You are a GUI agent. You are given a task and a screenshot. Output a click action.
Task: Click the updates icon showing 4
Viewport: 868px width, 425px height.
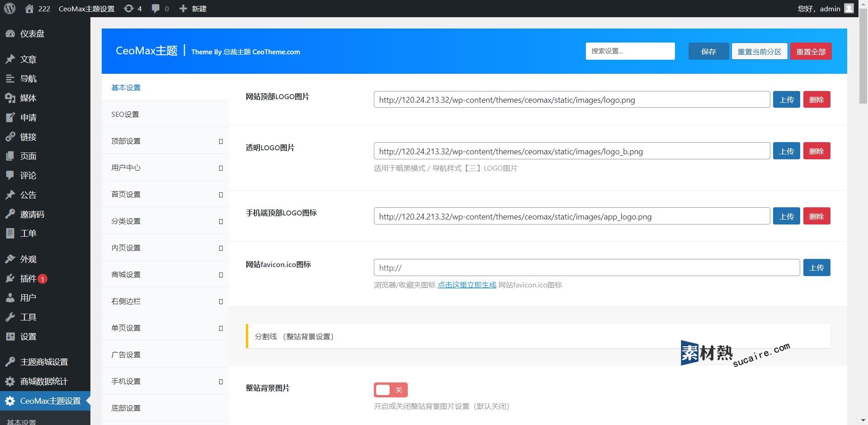tap(129, 9)
